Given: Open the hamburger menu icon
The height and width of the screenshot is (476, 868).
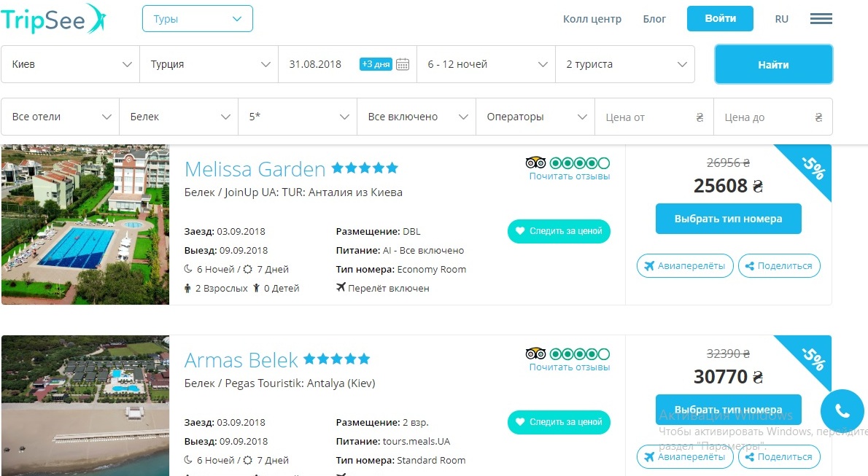Looking at the screenshot, I should 821,19.
